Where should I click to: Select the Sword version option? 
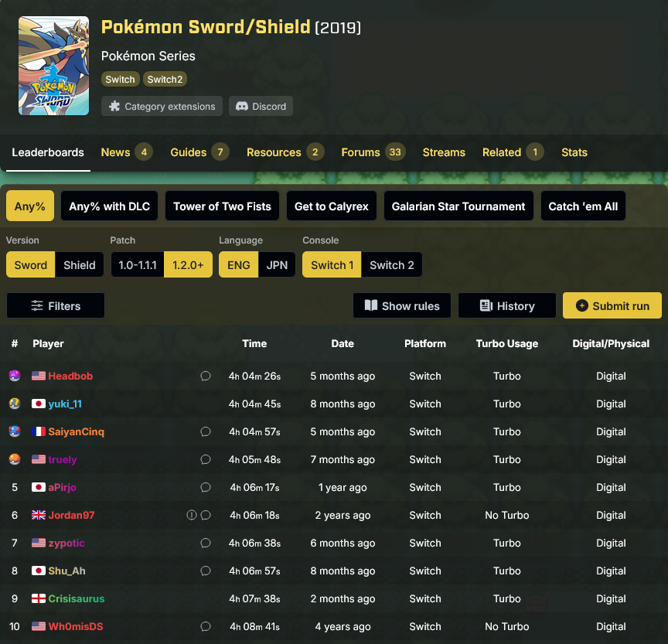(x=31, y=264)
